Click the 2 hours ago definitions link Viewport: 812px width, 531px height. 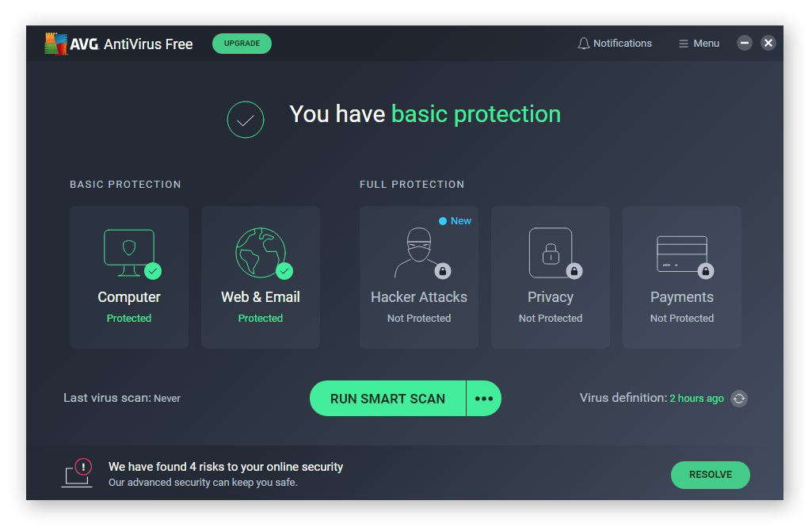[x=696, y=399]
